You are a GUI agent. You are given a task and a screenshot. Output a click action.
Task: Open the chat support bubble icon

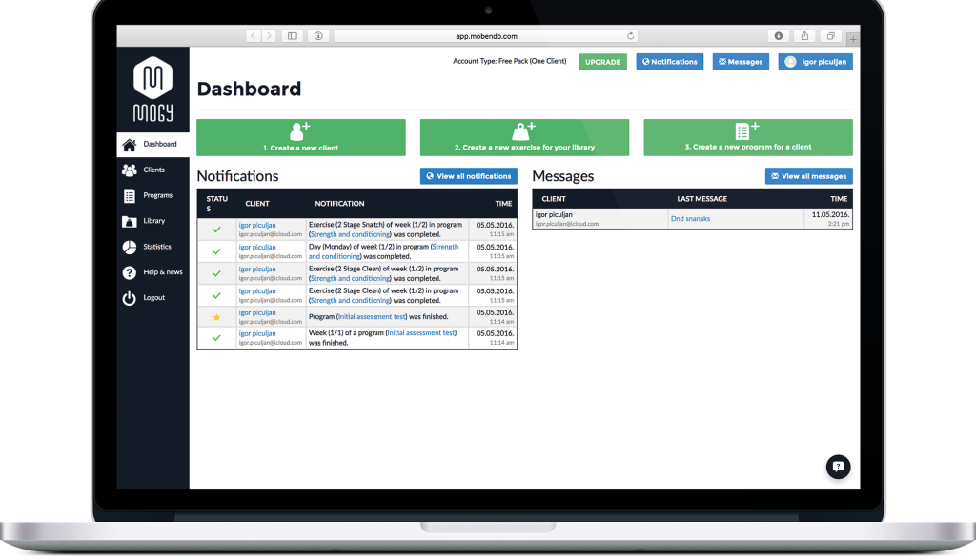click(x=838, y=467)
